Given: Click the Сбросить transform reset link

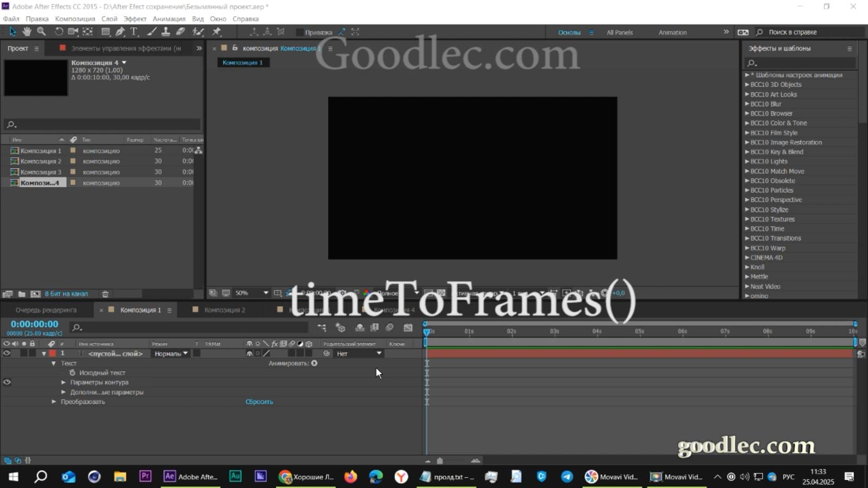Looking at the screenshot, I should [259, 401].
